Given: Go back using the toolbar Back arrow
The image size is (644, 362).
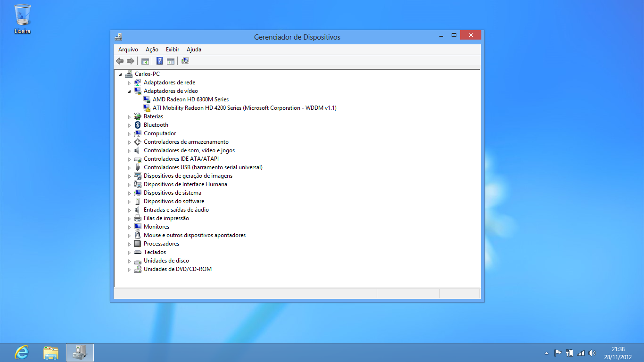Looking at the screenshot, I should 120,61.
